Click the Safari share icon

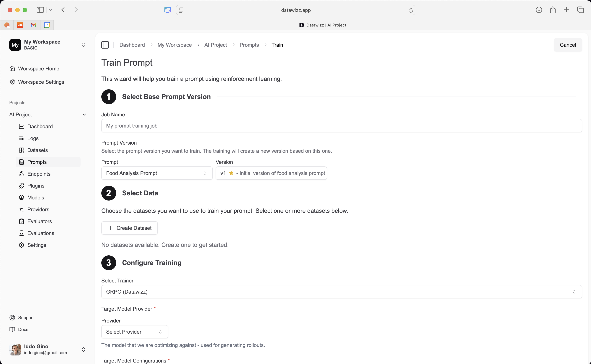pos(553,10)
